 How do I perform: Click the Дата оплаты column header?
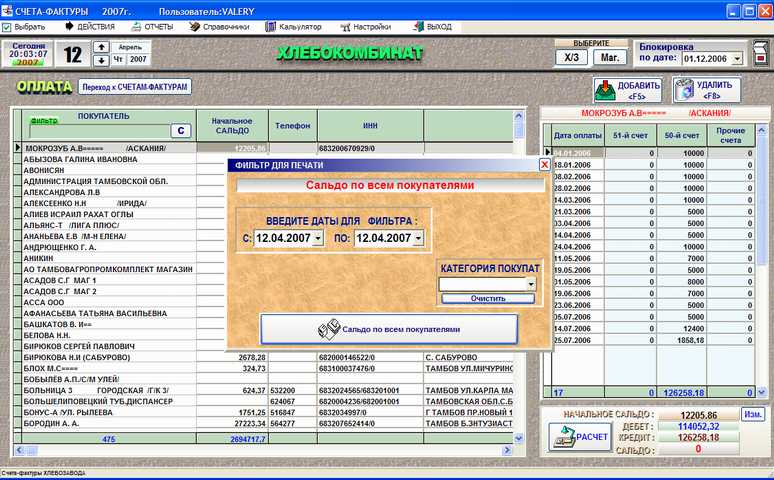(x=578, y=135)
